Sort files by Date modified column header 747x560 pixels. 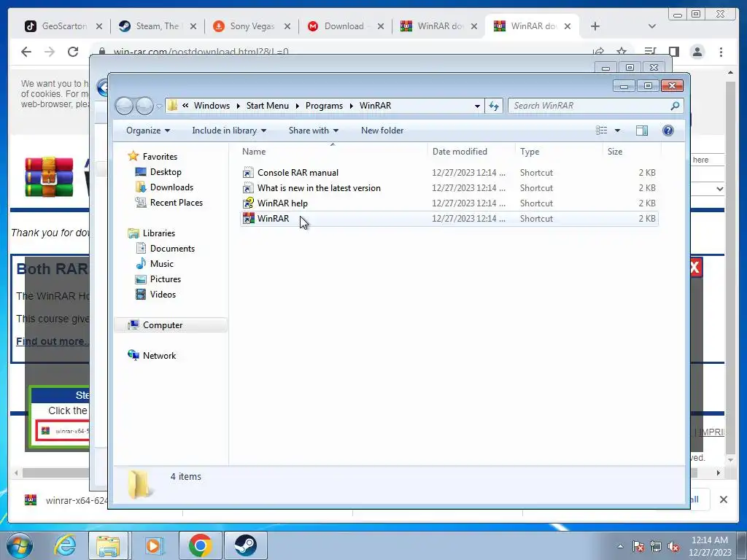tap(471, 152)
